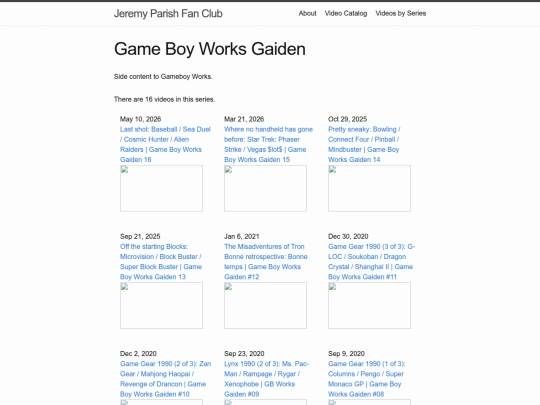Open the Game Boy Works Gaiden 14 video link
Image resolution: width=540 pixels, height=405 pixels.
tap(364, 144)
